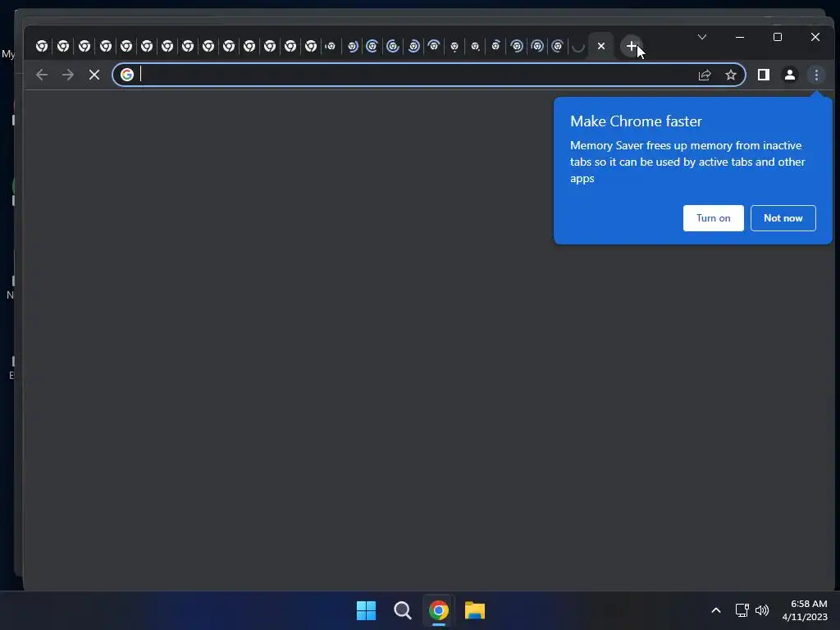Open the volume tray icon
This screenshot has height=630, width=840.
click(x=762, y=610)
